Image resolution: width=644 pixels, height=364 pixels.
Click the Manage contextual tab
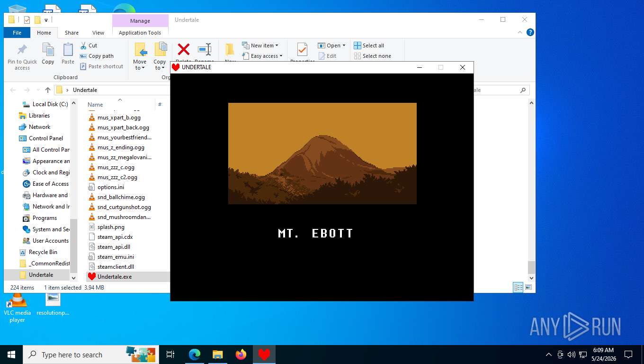(x=140, y=21)
